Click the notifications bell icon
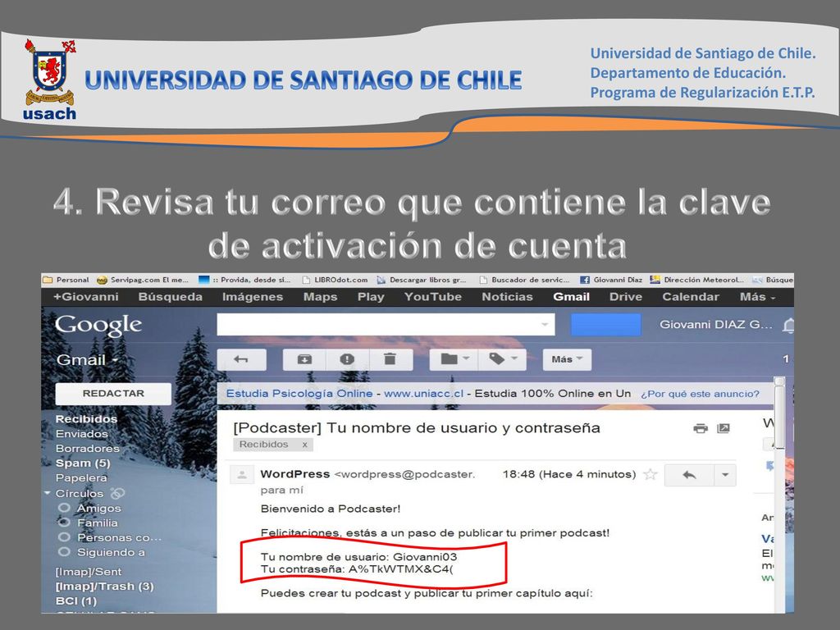Screen dimensions: 840x630 click(788, 325)
